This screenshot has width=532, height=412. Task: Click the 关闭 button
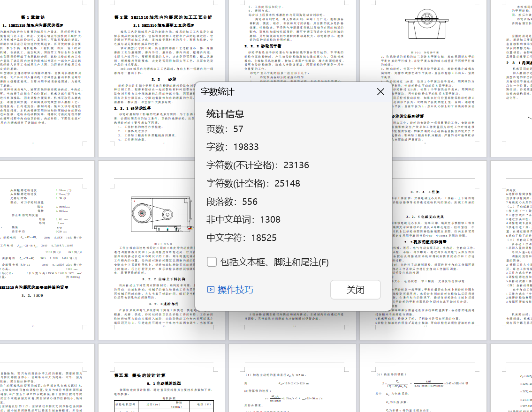pyautogui.click(x=355, y=290)
